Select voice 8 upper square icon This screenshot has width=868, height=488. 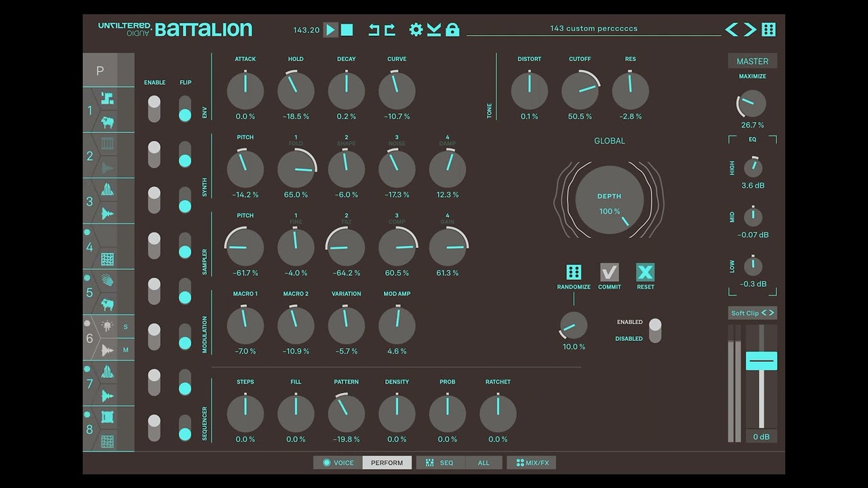point(108,417)
